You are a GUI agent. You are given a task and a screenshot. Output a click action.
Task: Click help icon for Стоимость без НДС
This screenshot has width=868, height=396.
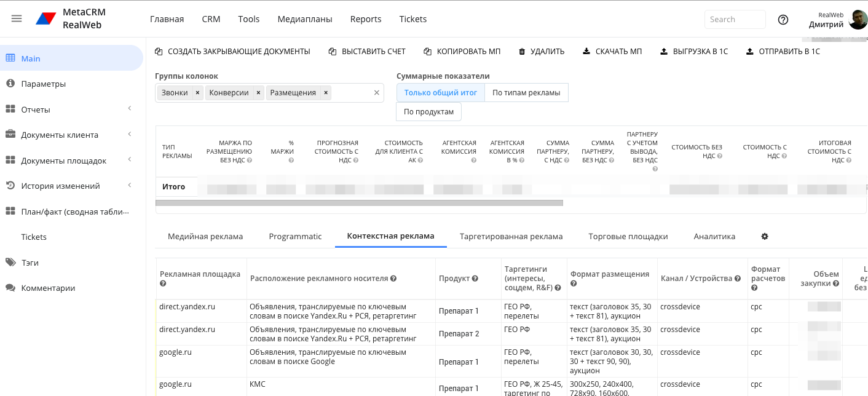coord(719,156)
